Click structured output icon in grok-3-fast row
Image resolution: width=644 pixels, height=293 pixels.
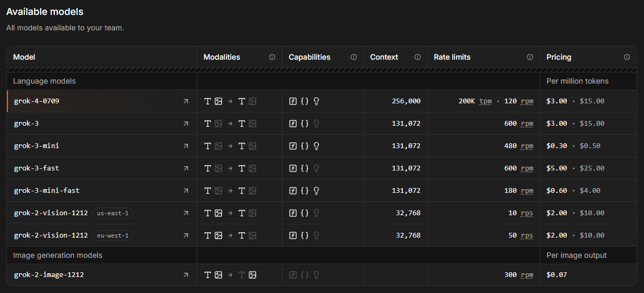click(x=305, y=168)
